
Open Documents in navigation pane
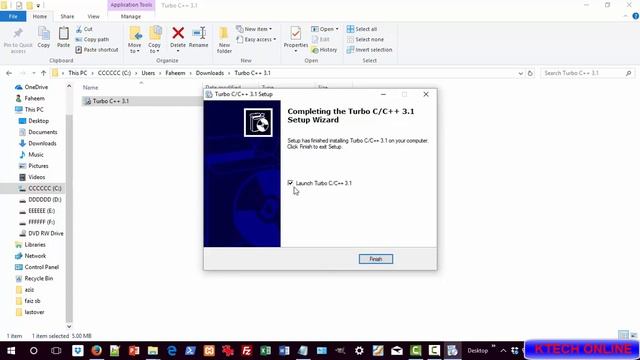38,132
